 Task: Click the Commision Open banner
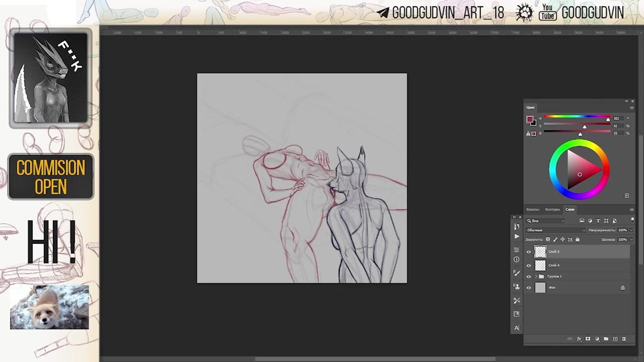pos(51,176)
